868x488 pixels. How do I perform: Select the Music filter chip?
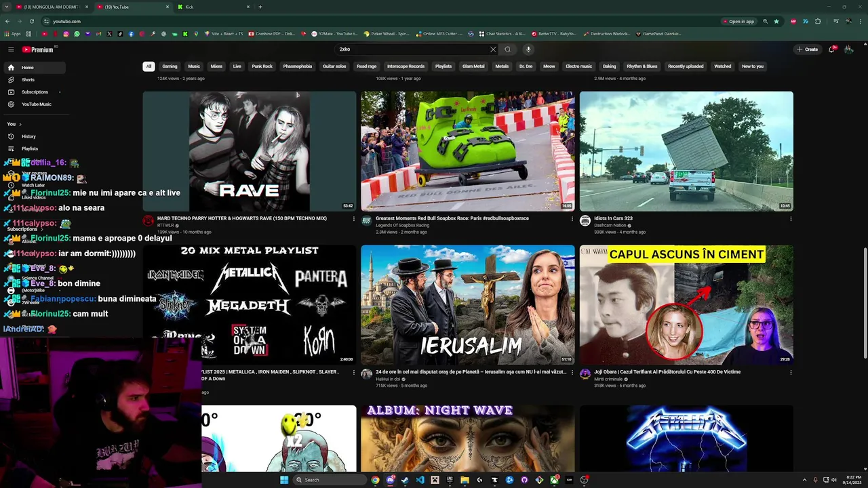[x=194, y=66]
